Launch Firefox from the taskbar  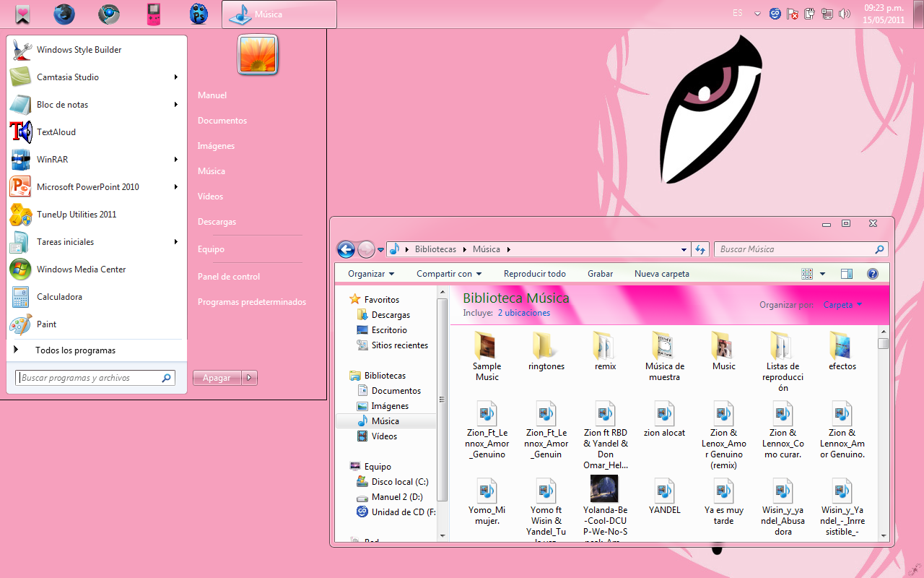64,13
